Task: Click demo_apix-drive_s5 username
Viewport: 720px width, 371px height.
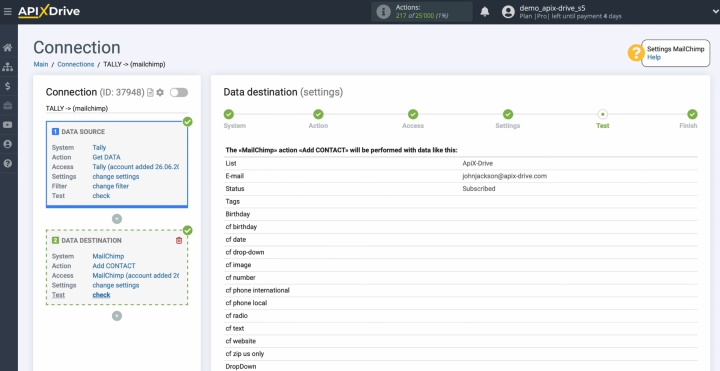Action: click(552, 8)
